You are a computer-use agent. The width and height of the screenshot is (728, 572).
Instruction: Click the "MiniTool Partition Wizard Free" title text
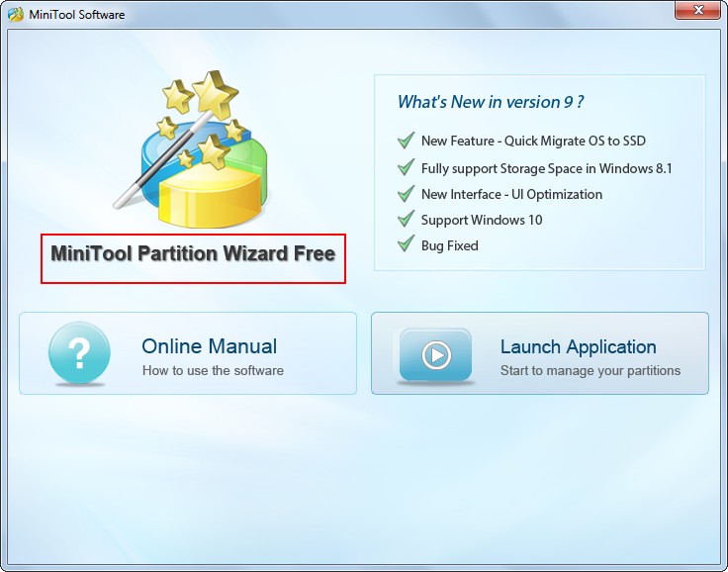click(193, 253)
